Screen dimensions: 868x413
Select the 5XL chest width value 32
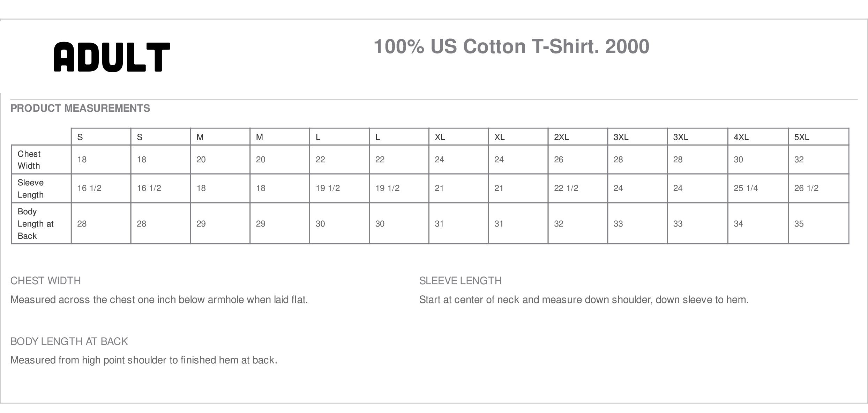point(799,160)
